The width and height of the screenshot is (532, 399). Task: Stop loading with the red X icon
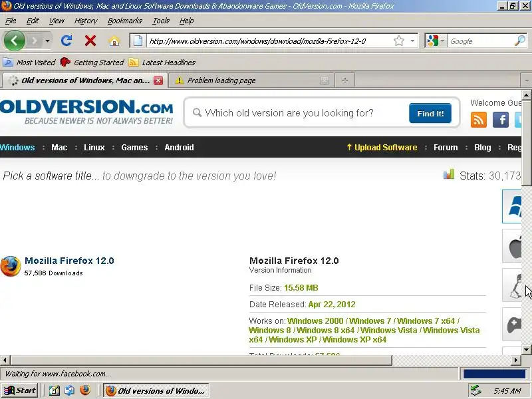click(x=90, y=41)
